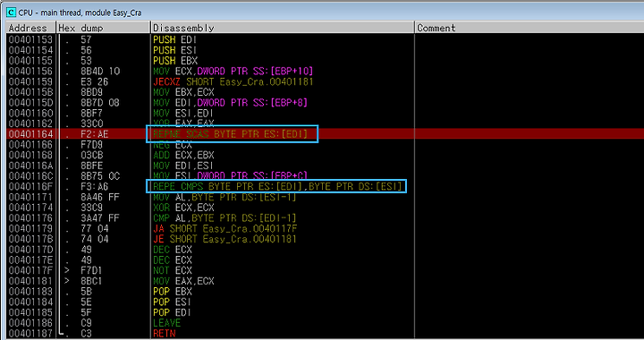Select the MOV EAX,ECX instruction
Image resolution: width=644 pixels, height=340 pixels.
pyautogui.click(x=183, y=281)
